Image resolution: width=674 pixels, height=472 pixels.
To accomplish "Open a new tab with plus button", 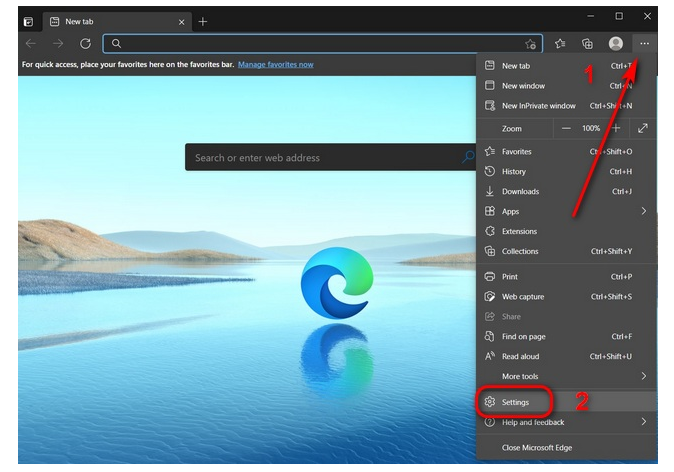I will 203,21.
